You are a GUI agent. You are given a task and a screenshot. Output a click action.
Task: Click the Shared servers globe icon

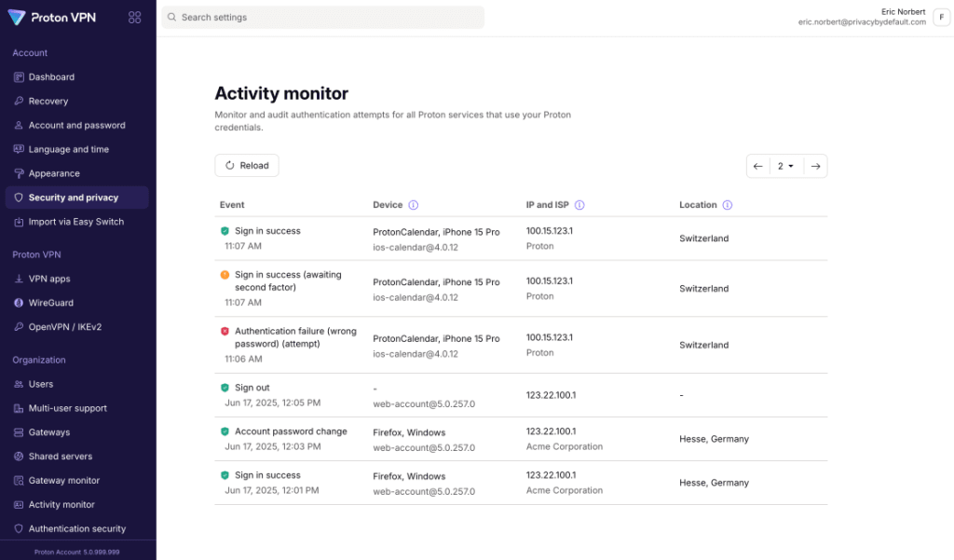click(19, 457)
